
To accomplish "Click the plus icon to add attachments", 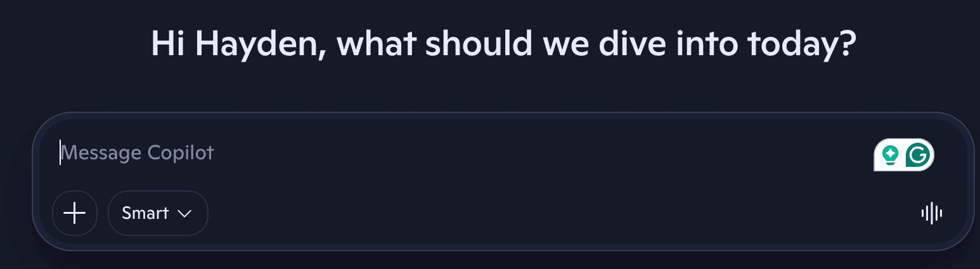I will point(75,213).
